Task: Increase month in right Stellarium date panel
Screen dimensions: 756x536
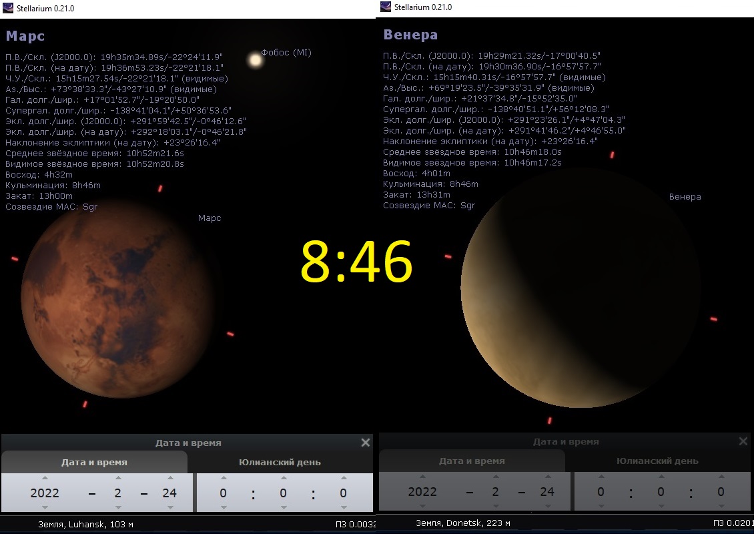Action: click(x=496, y=476)
